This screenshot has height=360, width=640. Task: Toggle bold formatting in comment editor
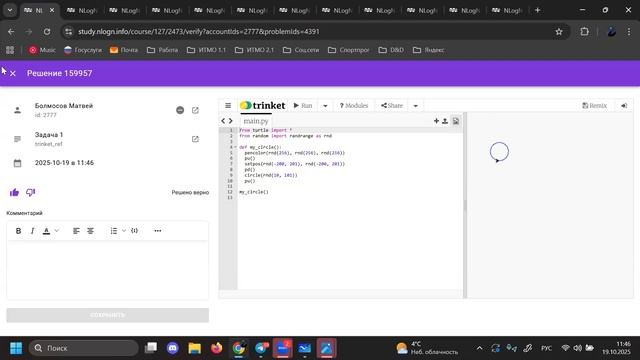(18, 231)
